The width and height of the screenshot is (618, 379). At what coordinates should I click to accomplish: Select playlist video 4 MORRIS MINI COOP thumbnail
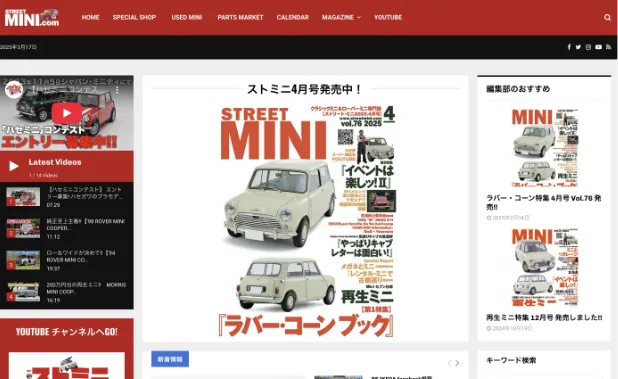[x=23, y=292]
